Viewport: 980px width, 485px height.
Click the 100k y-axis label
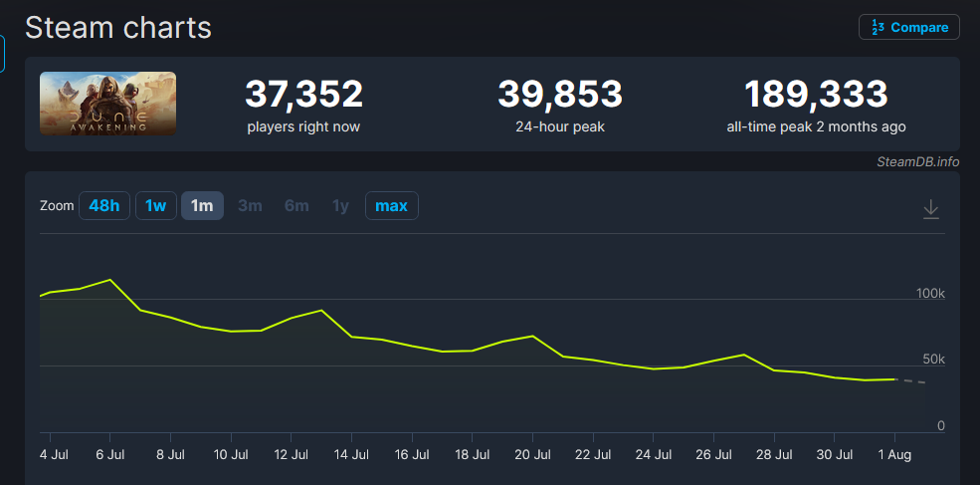pyautogui.click(x=930, y=293)
